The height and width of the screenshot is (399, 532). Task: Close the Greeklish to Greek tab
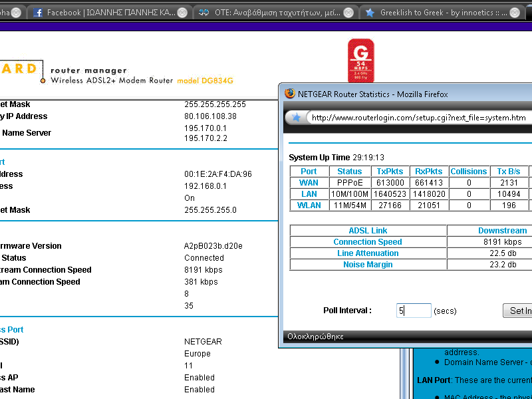515,13
